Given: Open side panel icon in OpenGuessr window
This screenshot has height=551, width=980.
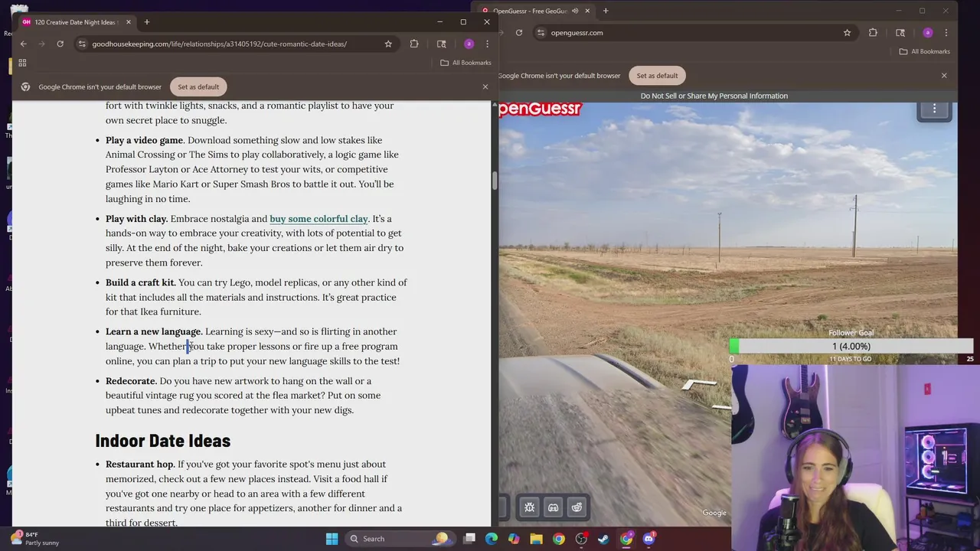Looking at the screenshot, I should [x=900, y=32].
